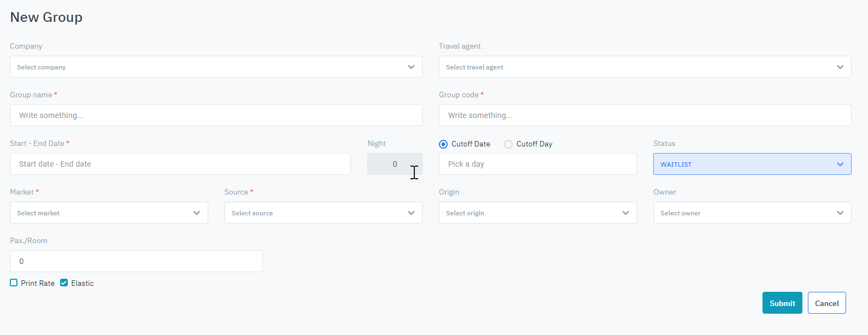Open the Start - End Date picker
The height and width of the screenshot is (335, 868).
[180, 164]
